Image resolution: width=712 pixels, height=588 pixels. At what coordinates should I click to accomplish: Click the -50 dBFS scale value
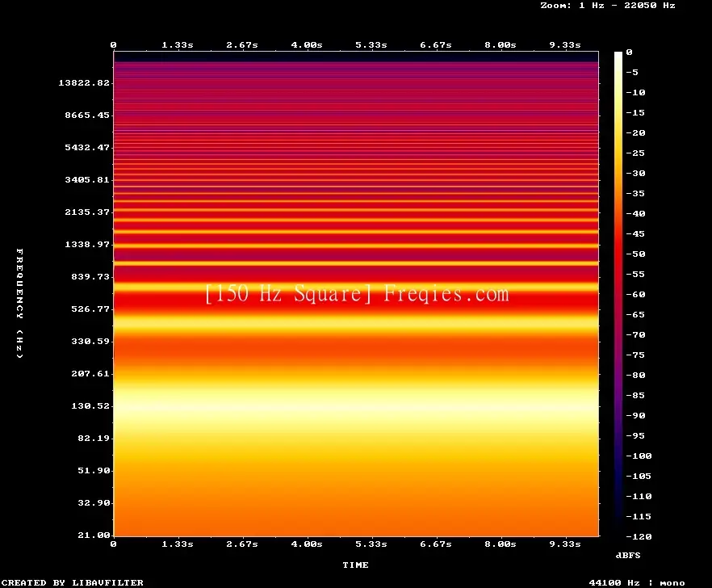pos(635,254)
